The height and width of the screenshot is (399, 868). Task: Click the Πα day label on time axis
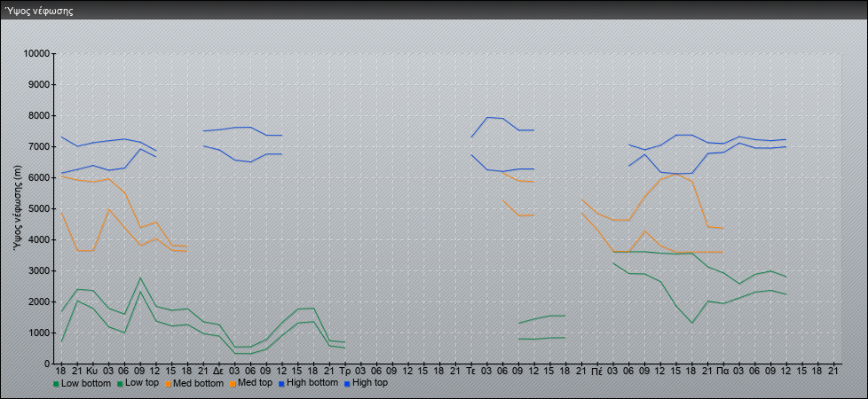tap(723, 371)
